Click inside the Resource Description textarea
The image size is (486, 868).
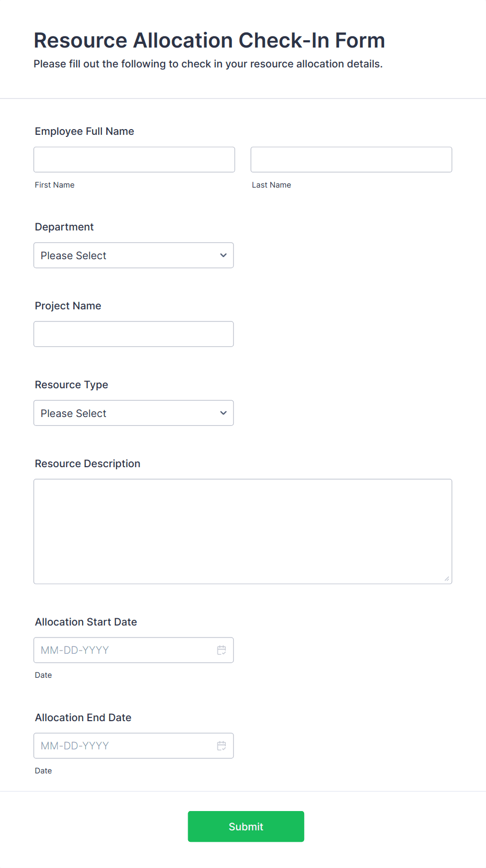coord(243,531)
